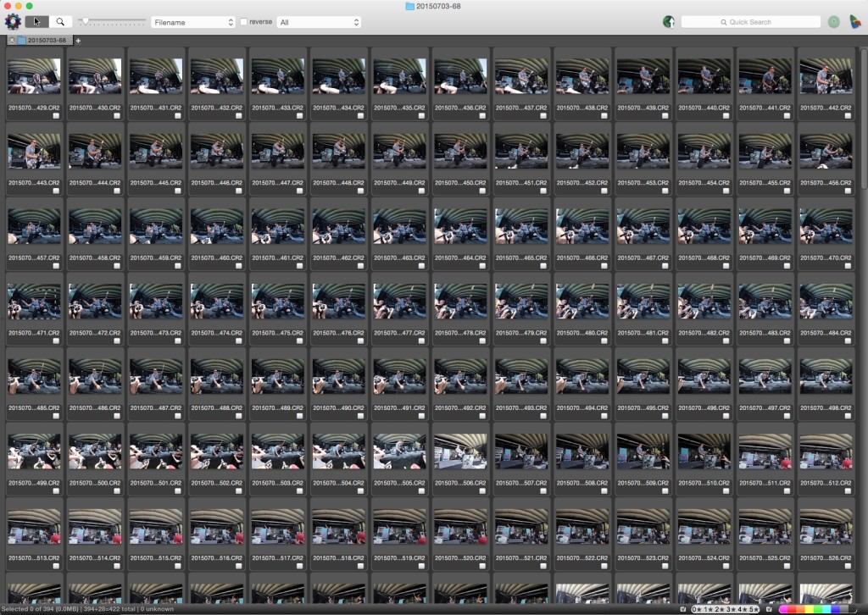Image resolution: width=868 pixels, height=615 pixels.
Task: Add a new tab with plus icon
Action: 78,41
